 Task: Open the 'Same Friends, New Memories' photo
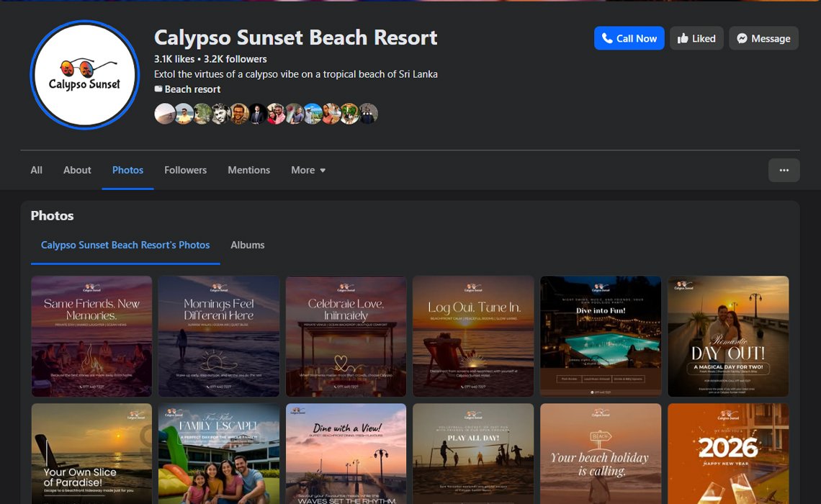pyautogui.click(x=91, y=336)
